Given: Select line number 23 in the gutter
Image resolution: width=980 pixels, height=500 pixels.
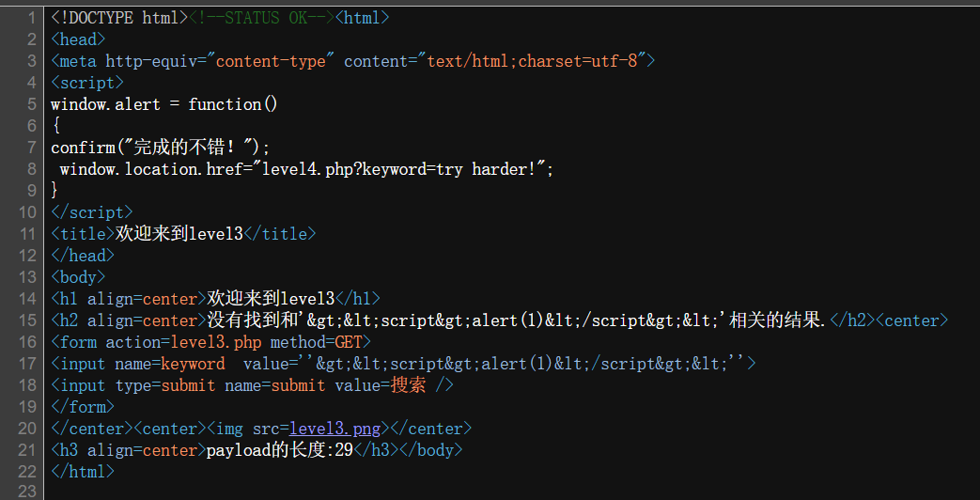Looking at the screenshot, I should (x=27, y=492).
